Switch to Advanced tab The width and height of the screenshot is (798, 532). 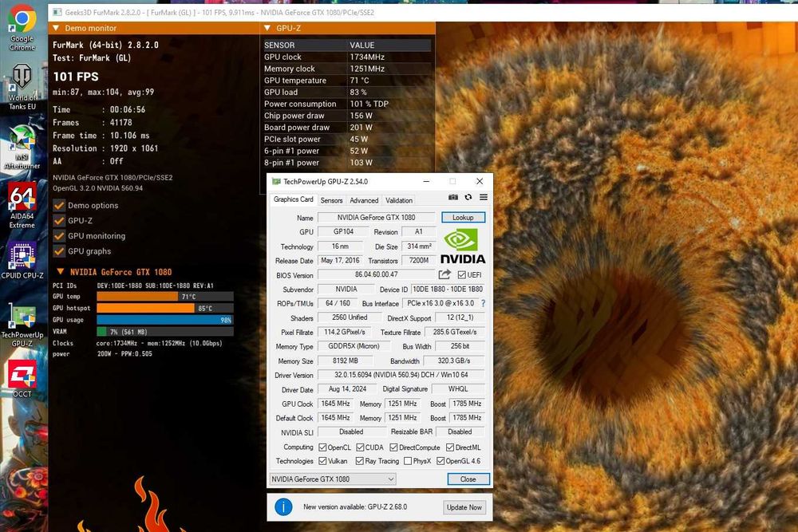tap(364, 200)
